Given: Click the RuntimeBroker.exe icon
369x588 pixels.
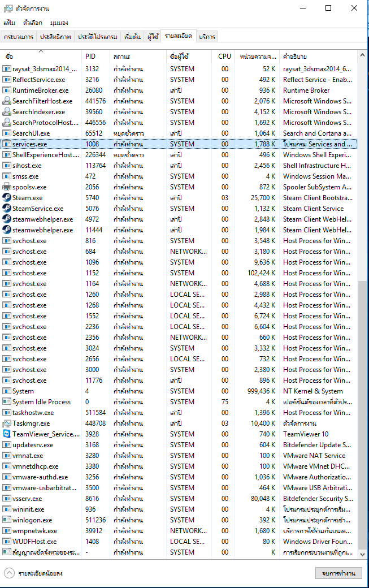Looking at the screenshot, I should click(7, 90).
